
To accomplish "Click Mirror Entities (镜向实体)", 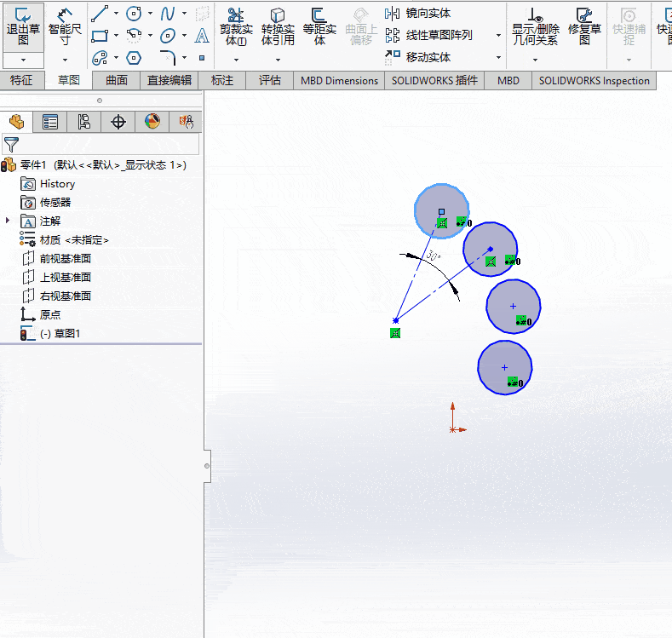I will coord(417,14).
